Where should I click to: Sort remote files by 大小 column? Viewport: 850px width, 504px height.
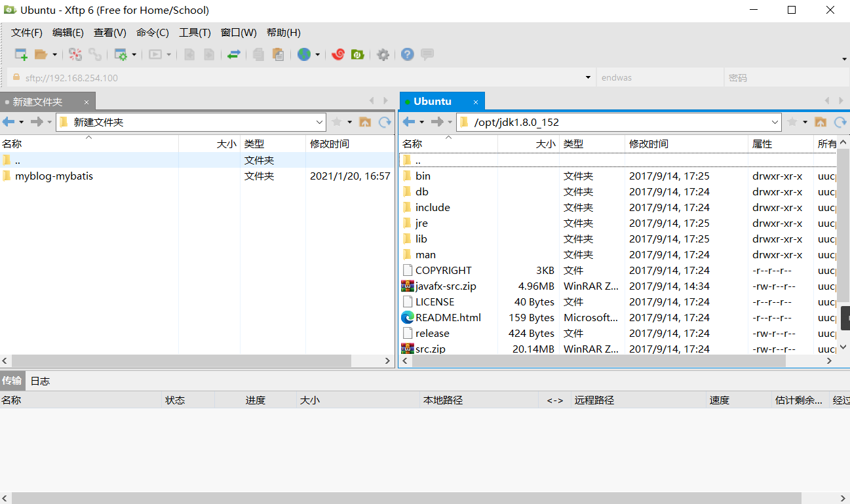pyautogui.click(x=528, y=144)
